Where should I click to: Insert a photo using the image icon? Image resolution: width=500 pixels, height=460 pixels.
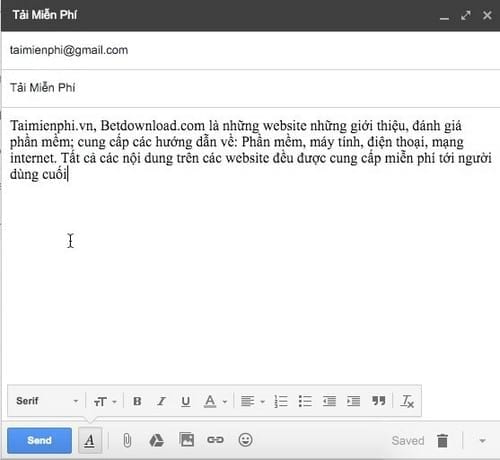coord(187,439)
